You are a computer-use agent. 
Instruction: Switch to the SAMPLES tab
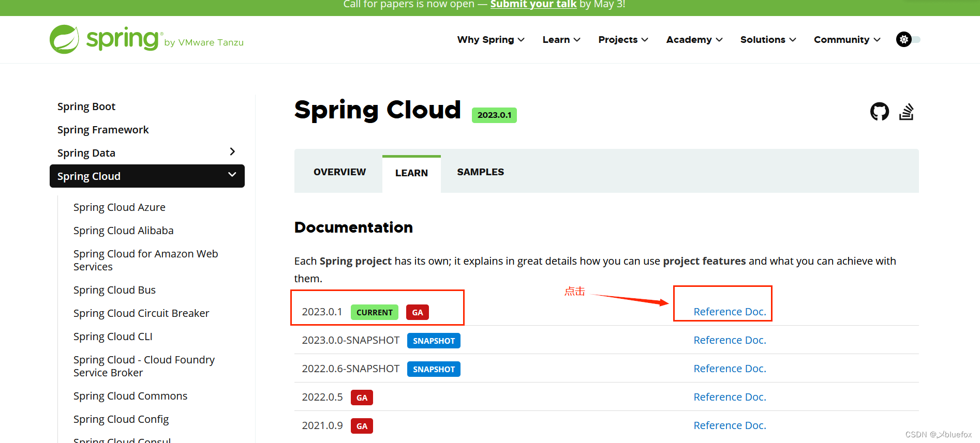pos(480,172)
